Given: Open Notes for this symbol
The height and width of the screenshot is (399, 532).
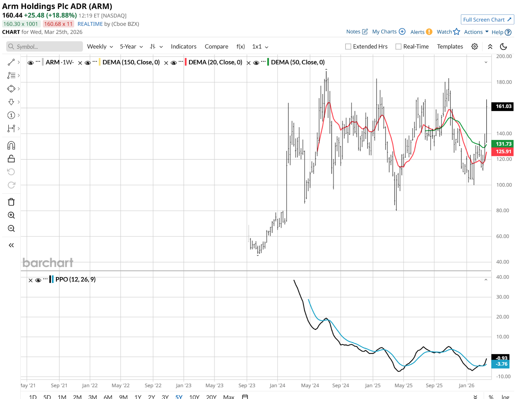Looking at the screenshot, I should (x=357, y=32).
